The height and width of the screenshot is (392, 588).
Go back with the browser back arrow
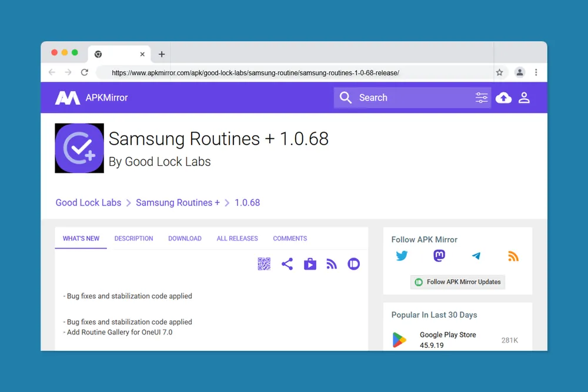[x=52, y=72]
